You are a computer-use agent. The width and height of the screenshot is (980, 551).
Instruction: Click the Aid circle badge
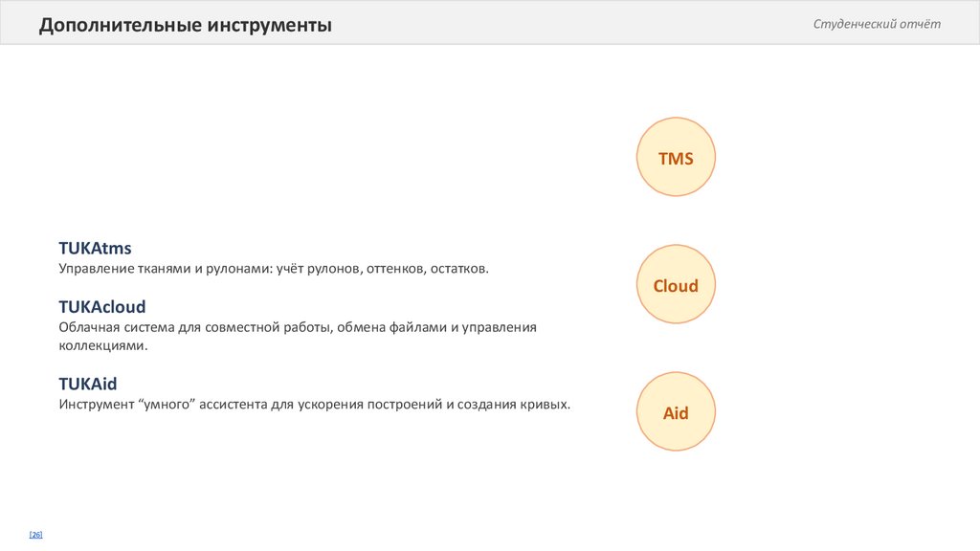coord(676,413)
